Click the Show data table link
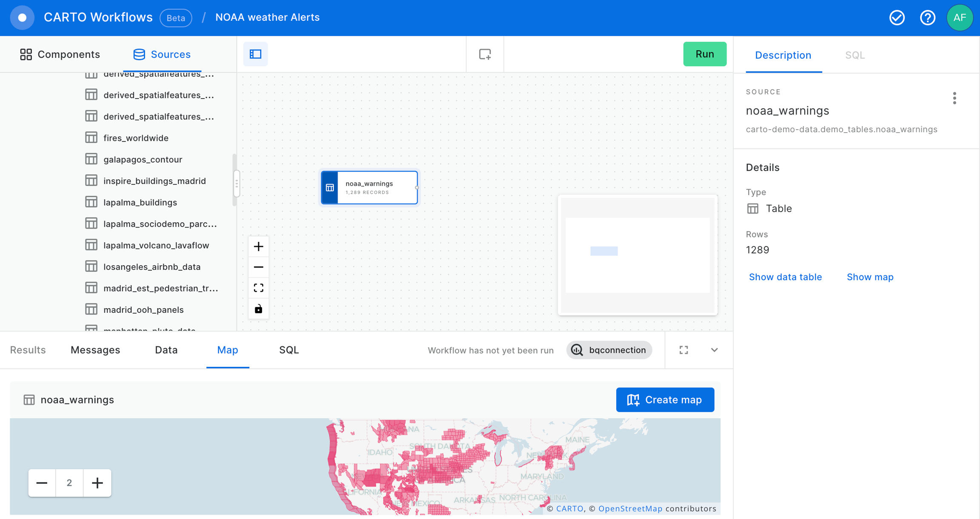This screenshot has height=519, width=980. pyautogui.click(x=785, y=277)
